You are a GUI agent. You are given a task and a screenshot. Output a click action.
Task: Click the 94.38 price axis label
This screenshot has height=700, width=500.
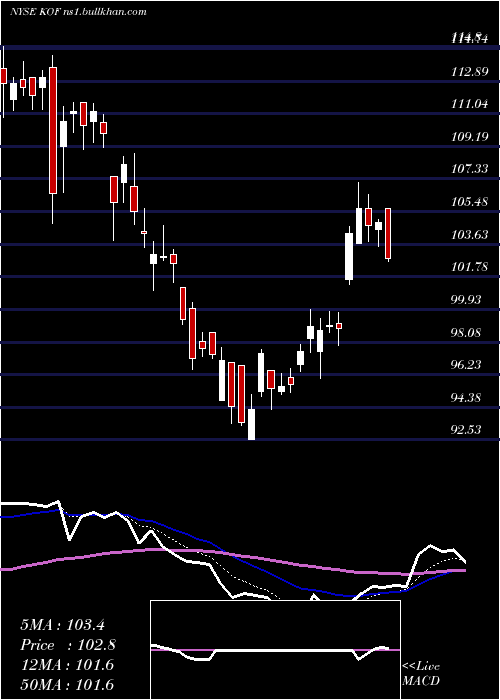(467, 397)
